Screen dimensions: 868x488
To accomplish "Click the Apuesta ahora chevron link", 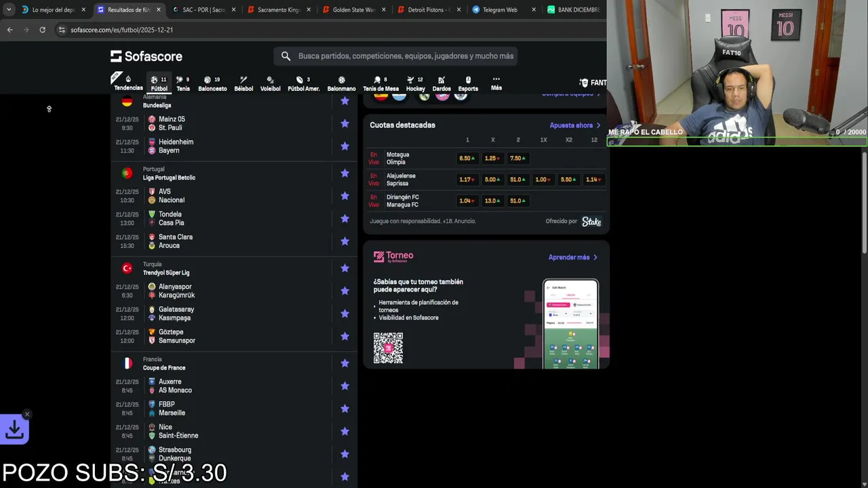I will pyautogui.click(x=575, y=125).
